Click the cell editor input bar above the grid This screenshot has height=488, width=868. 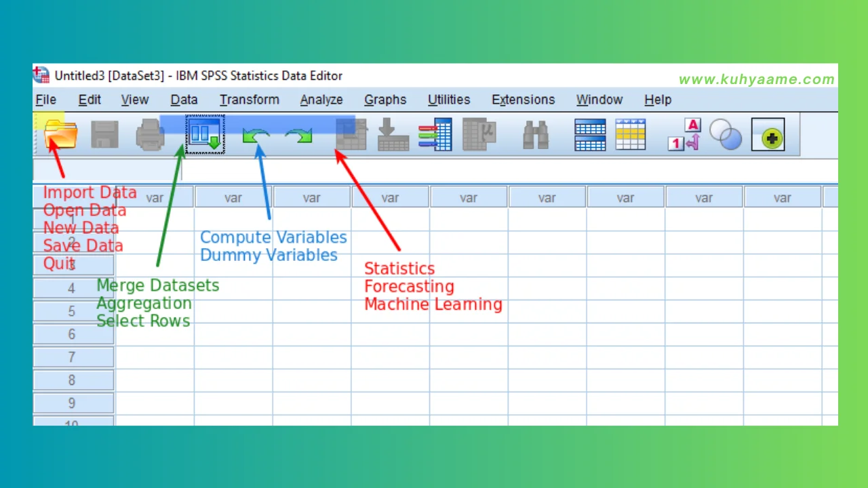pos(509,170)
